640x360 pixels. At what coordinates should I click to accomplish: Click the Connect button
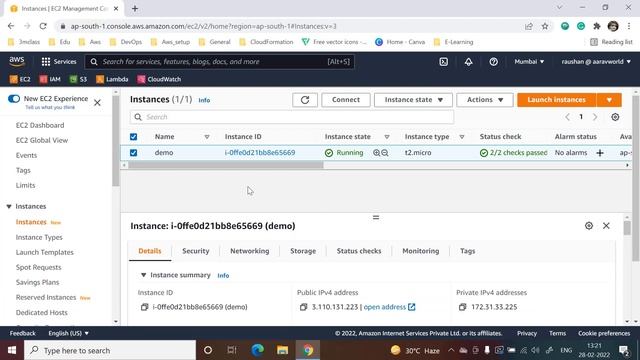click(346, 100)
